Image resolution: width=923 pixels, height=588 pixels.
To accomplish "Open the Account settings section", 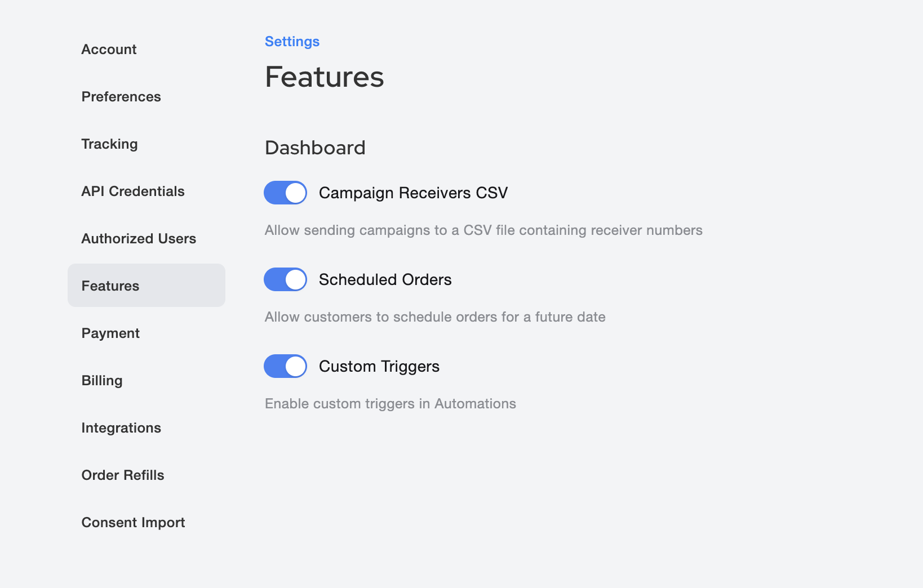I will point(109,50).
